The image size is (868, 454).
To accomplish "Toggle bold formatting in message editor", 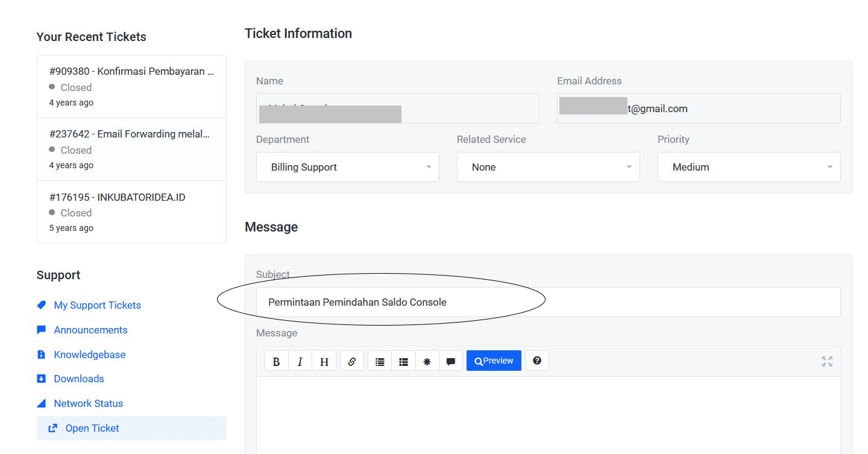I will point(277,361).
